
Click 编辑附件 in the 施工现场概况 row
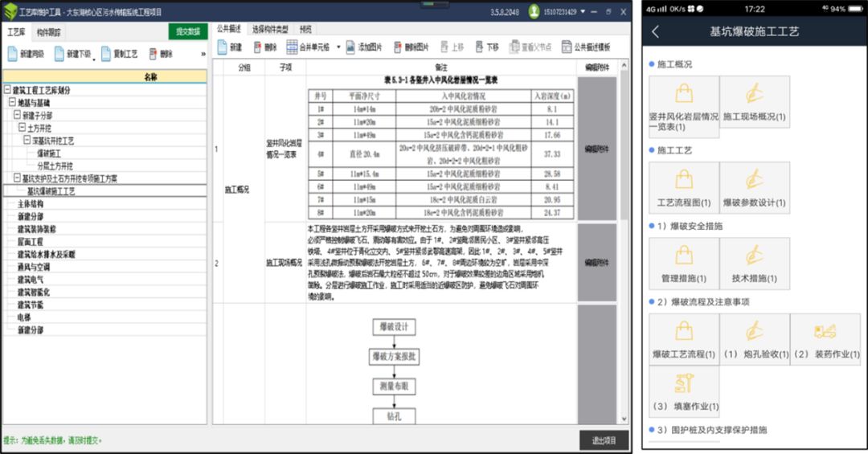pos(596,263)
